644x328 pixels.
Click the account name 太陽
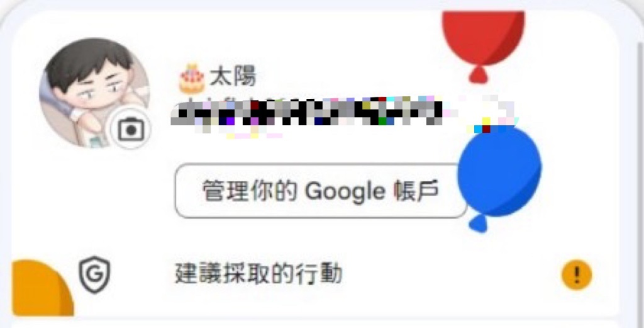(x=233, y=77)
